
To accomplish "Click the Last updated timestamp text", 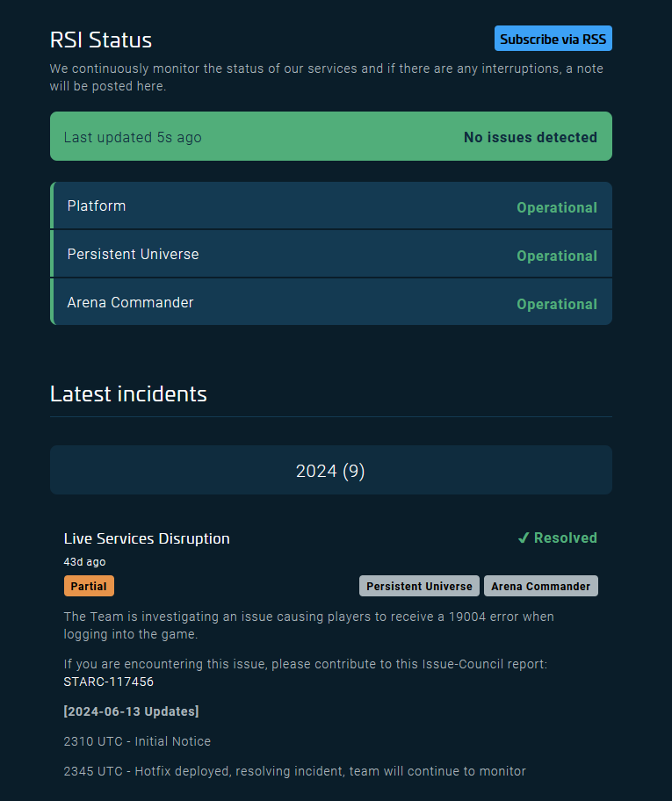I will pos(133,137).
